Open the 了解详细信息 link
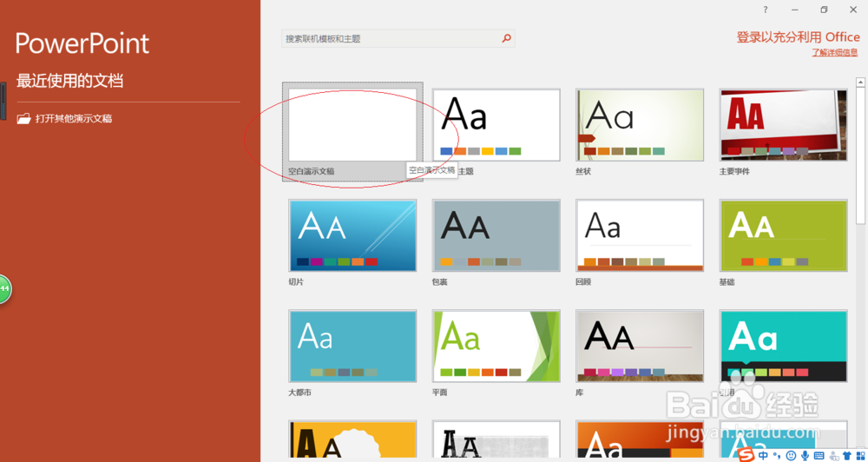 click(x=835, y=53)
